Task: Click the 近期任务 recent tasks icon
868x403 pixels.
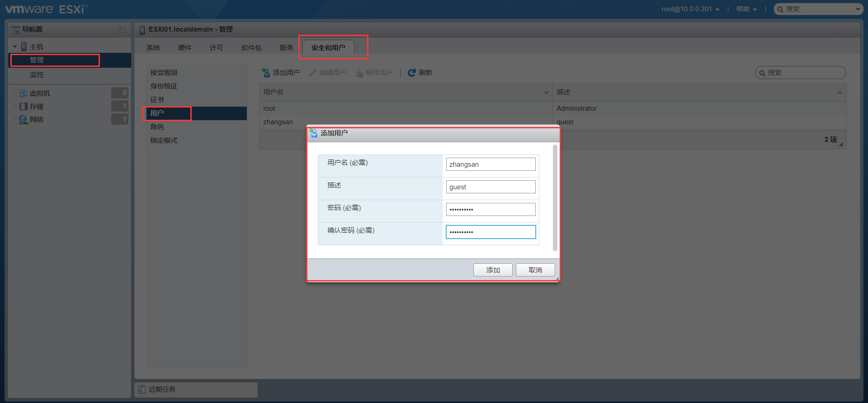Action: pyautogui.click(x=142, y=389)
